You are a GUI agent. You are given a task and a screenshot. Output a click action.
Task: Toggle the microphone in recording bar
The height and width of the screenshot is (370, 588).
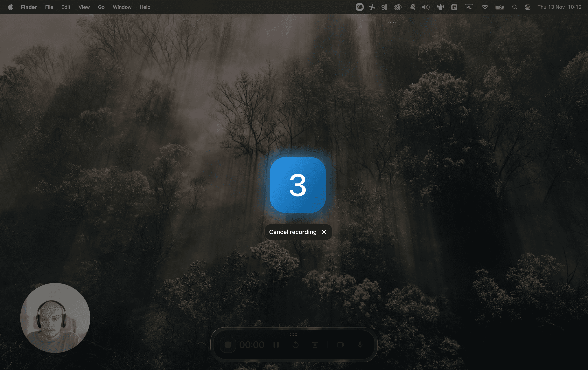point(360,345)
